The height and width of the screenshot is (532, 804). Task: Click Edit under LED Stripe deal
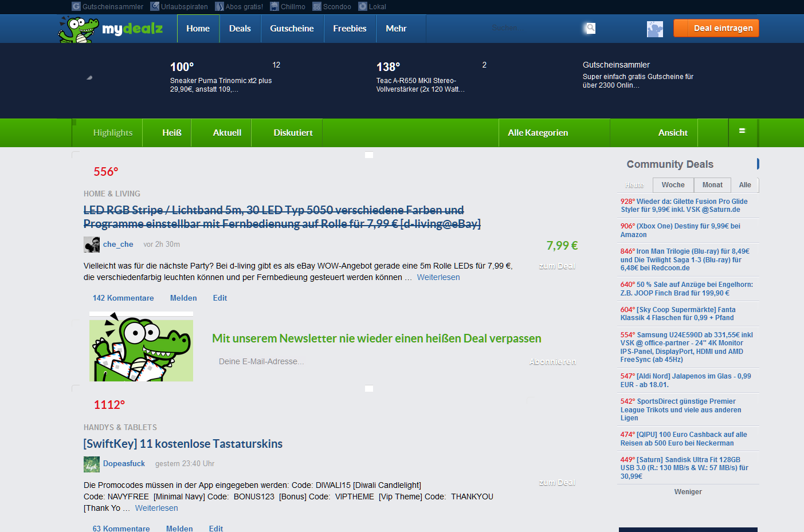click(220, 298)
